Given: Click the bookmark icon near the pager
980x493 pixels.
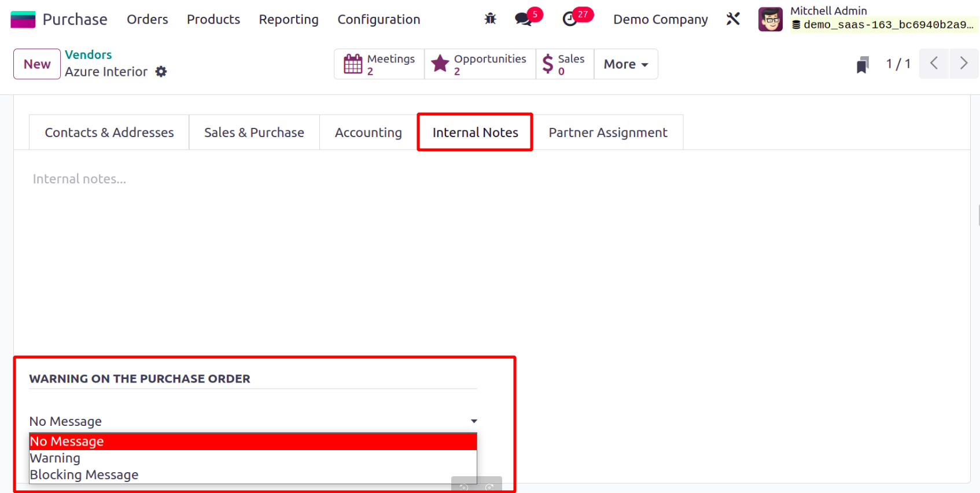Looking at the screenshot, I should pyautogui.click(x=863, y=64).
